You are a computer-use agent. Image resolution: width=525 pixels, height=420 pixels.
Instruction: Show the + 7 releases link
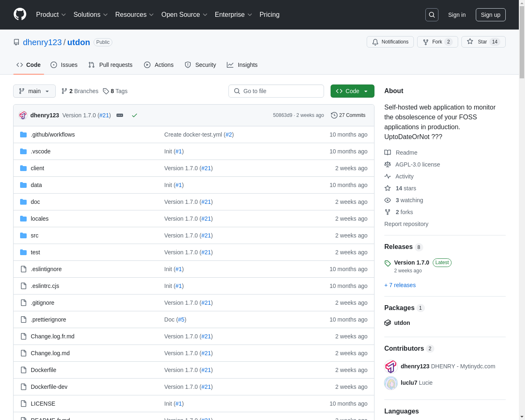(x=400, y=285)
